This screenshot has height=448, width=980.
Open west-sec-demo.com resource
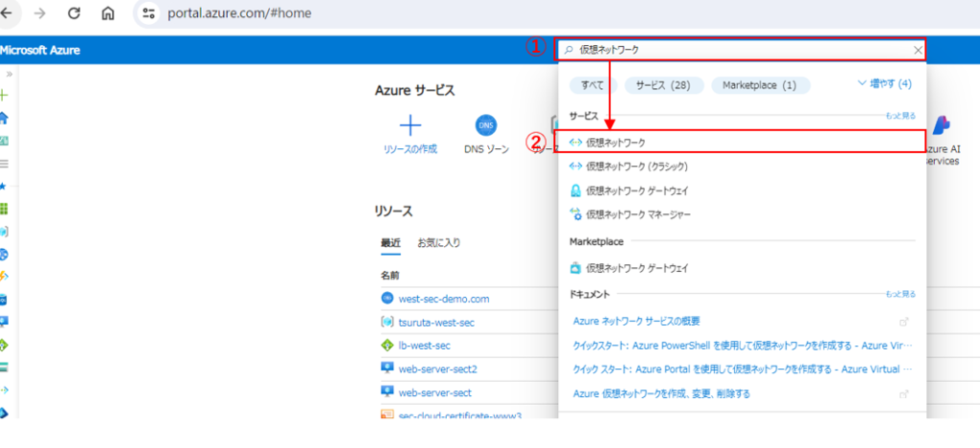[x=444, y=299]
